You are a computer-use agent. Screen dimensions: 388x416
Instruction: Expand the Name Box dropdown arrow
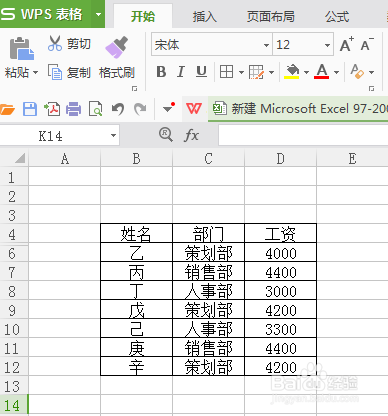coord(113,136)
